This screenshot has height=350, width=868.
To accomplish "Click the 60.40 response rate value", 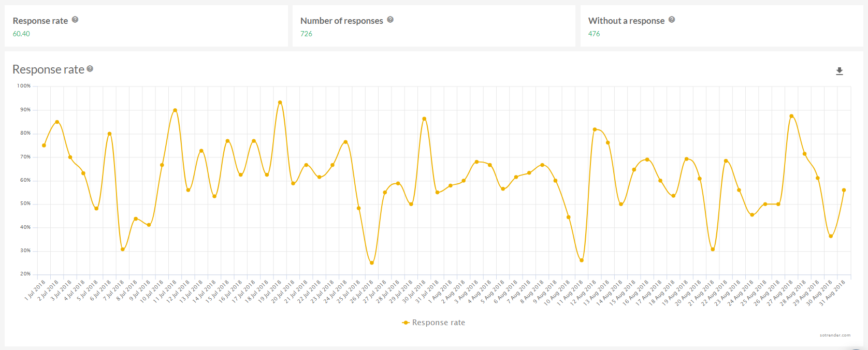I will (21, 34).
